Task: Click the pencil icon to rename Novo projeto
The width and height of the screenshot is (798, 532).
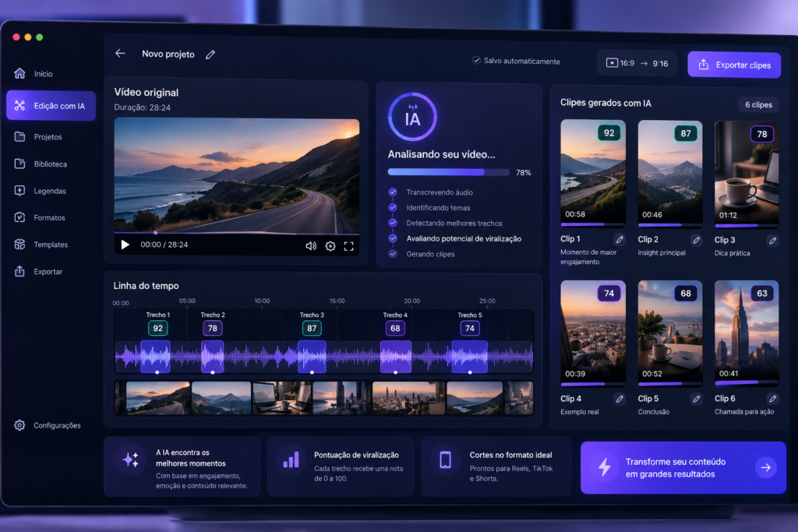Action: point(210,55)
